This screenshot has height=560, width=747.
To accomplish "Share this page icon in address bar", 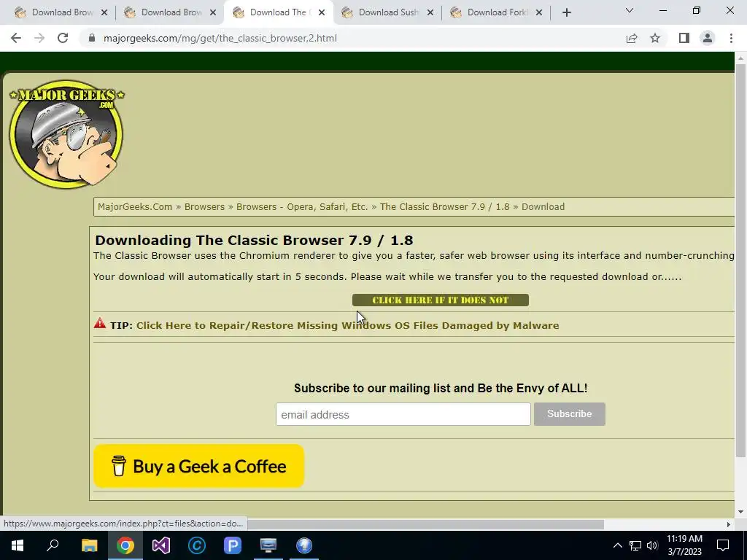I will pyautogui.click(x=632, y=38).
